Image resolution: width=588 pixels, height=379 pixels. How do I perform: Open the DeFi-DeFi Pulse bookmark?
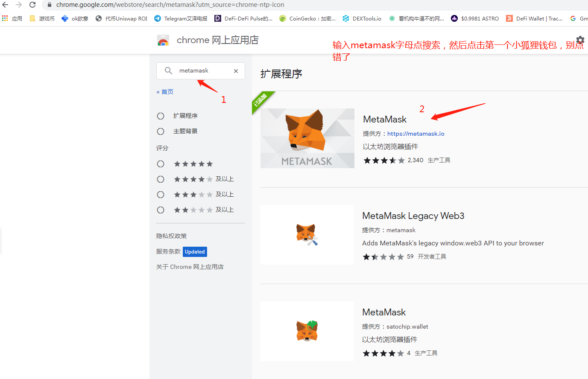(x=243, y=18)
